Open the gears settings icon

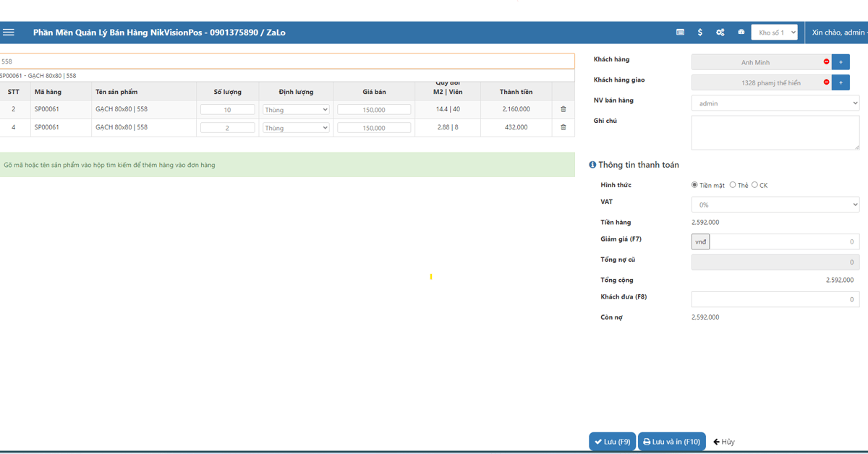720,33
